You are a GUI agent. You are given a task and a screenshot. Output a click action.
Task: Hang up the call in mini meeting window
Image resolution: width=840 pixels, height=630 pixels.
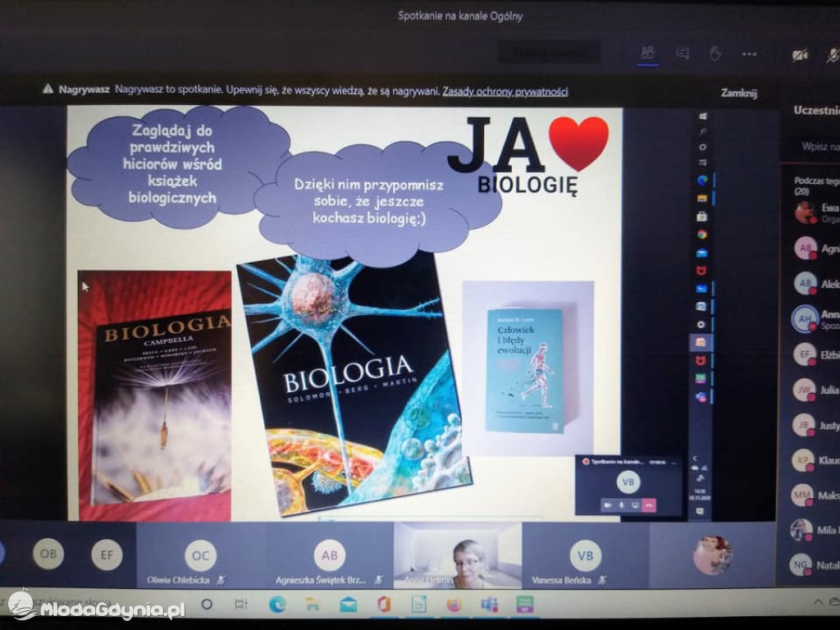point(649,505)
